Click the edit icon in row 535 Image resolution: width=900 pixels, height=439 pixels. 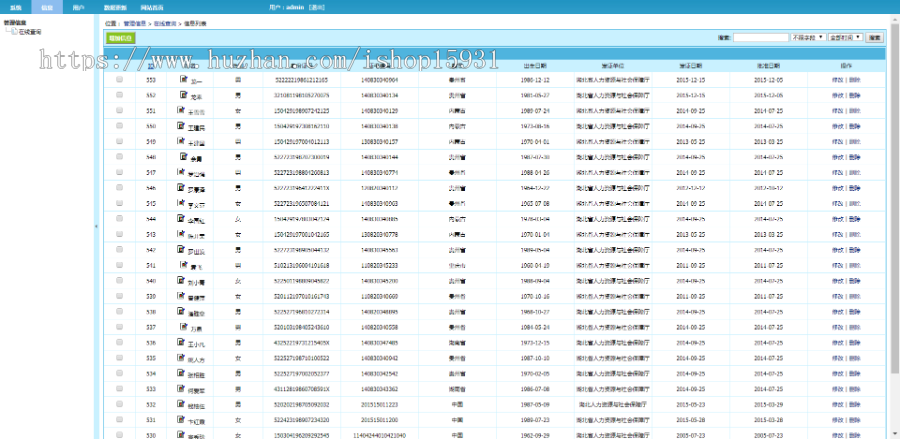pos(184,358)
